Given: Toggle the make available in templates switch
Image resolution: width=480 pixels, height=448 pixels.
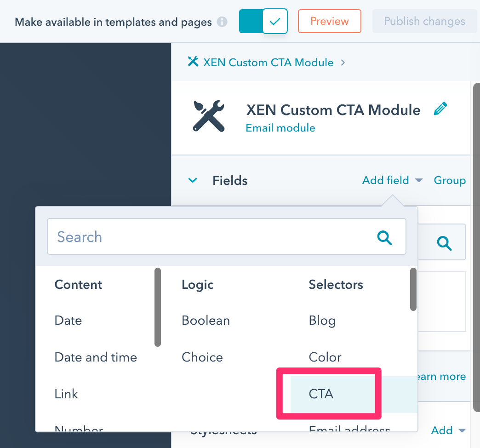Looking at the screenshot, I should click(x=263, y=21).
